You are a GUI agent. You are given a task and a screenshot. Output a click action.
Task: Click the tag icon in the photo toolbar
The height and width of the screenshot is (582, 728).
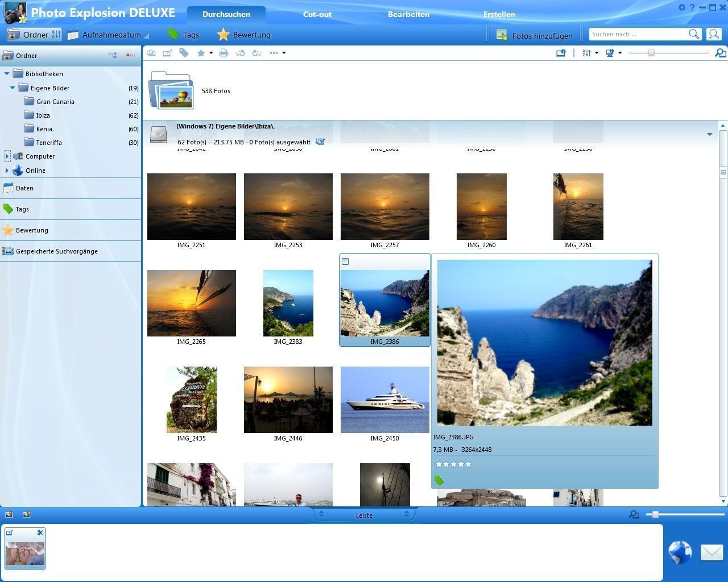coord(184,53)
